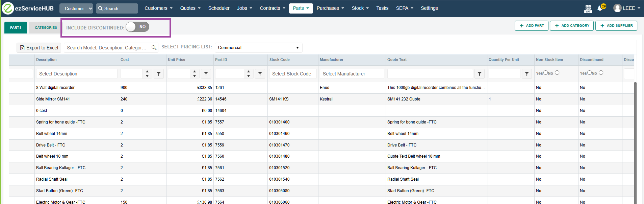Image resolution: width=644 pixels, height=204 pixels.
Task: Open the notifications bell icon
Action: pos(600,8)
